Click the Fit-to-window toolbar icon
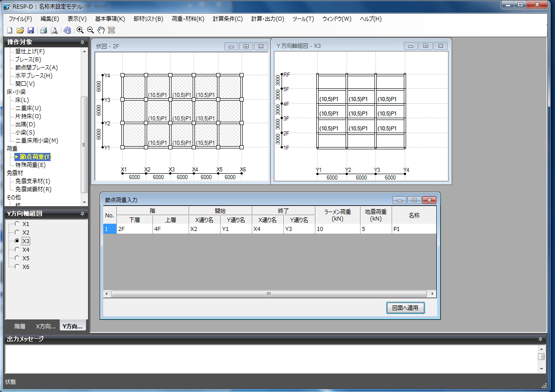Screen dimensions: 555x392 click(x=111, y=30)
